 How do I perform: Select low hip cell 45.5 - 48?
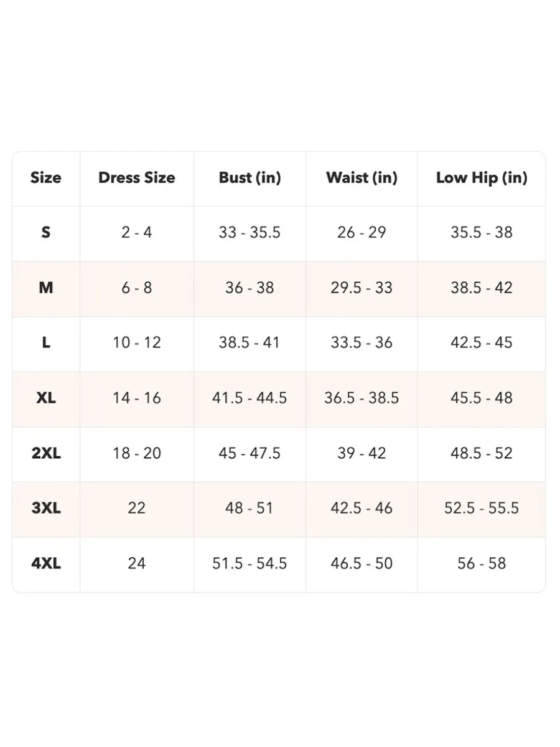pyautogui.click(x=482, y=398)
